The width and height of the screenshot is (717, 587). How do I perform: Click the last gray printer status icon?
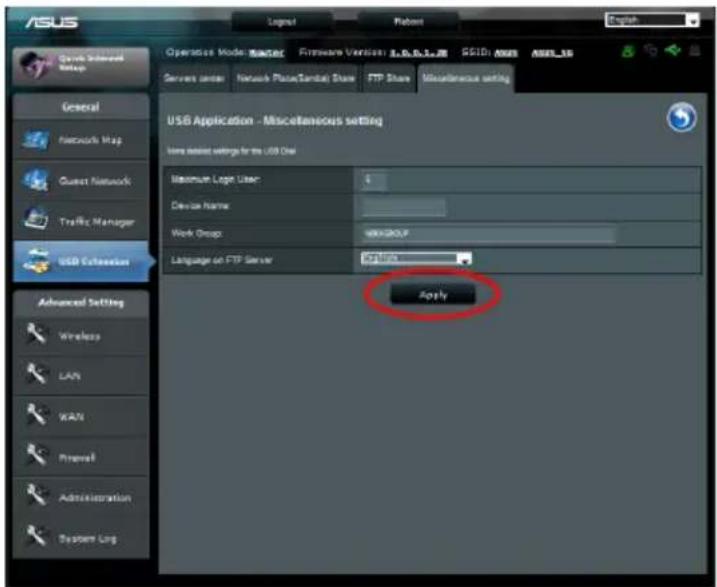(695, 50)
